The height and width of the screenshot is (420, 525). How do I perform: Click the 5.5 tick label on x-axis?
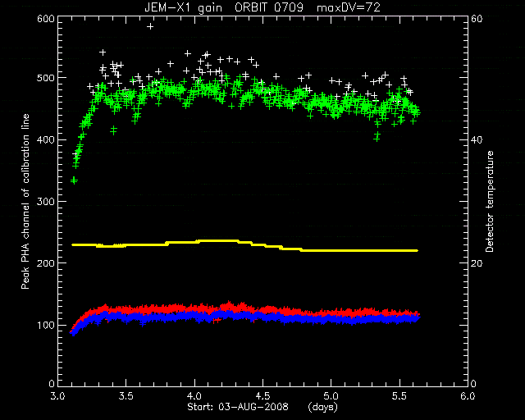click(399, 396)
